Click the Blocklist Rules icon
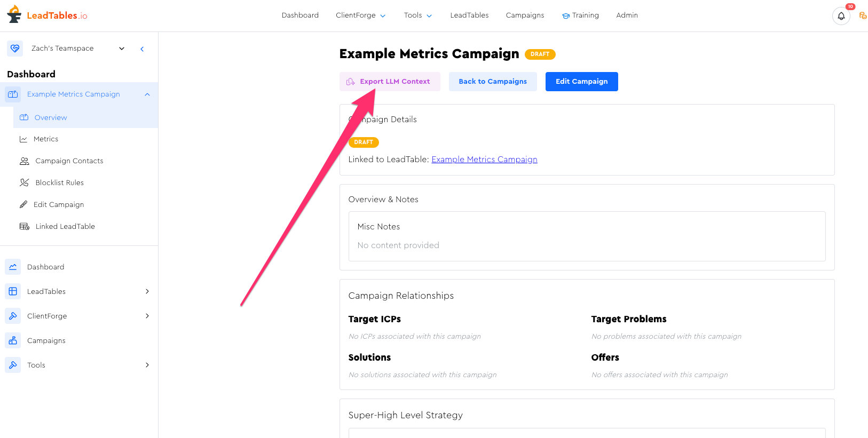Screen dimensions: 868x438 25,183
